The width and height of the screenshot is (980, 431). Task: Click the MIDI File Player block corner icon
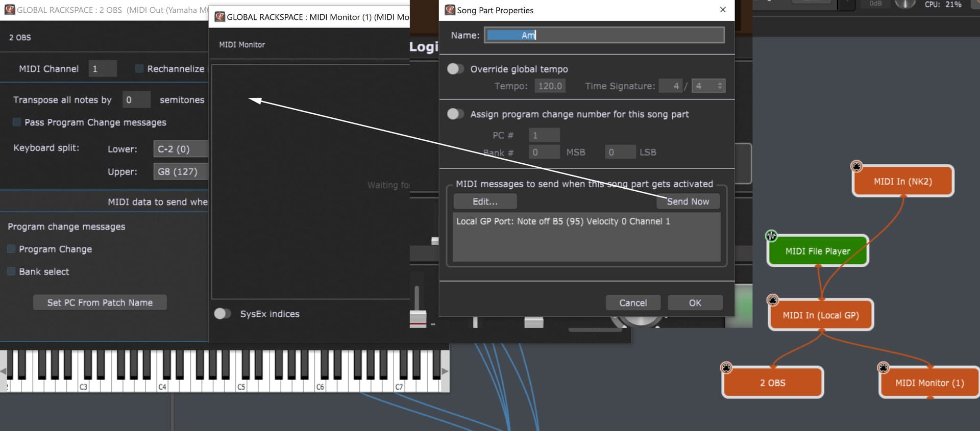pos(771,236)
